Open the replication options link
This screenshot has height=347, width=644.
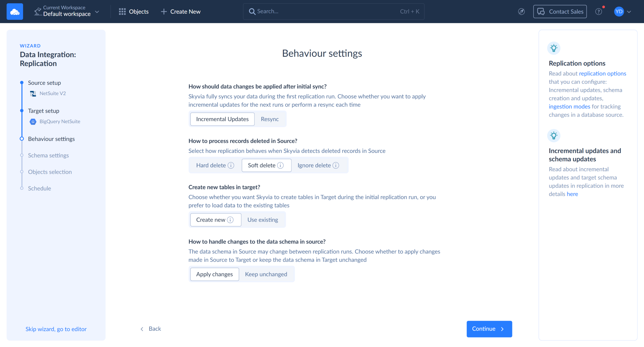(x=602, y=74)
